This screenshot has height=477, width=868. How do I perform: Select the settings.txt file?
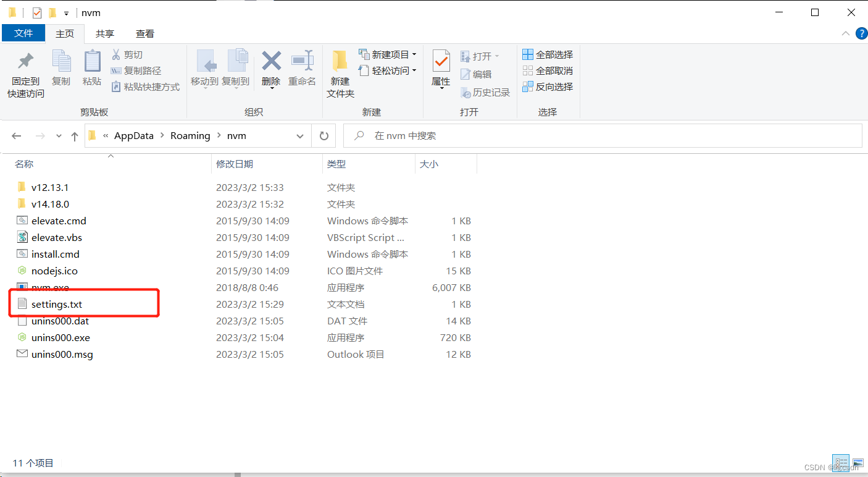coord(57,304)
